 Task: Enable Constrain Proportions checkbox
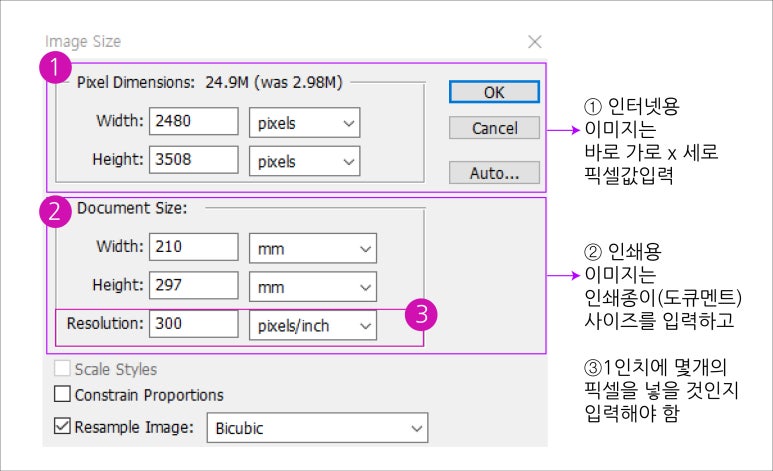[x=62, y=394]
